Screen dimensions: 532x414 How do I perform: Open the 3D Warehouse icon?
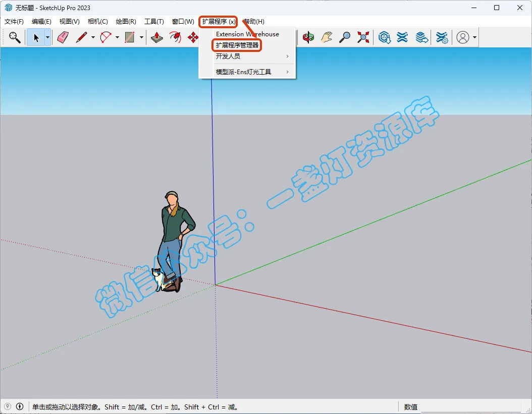pyautogui.click(x=385, y=37)
